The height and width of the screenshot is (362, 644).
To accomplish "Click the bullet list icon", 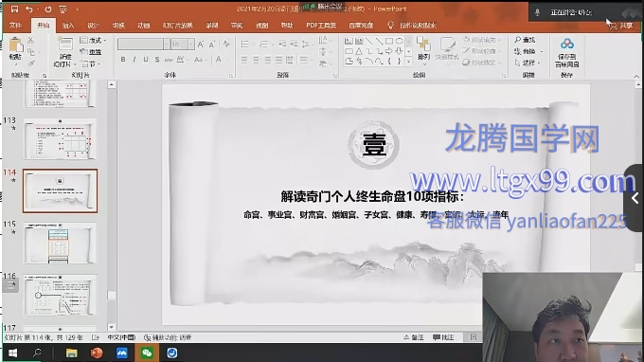I will point(244,44).
